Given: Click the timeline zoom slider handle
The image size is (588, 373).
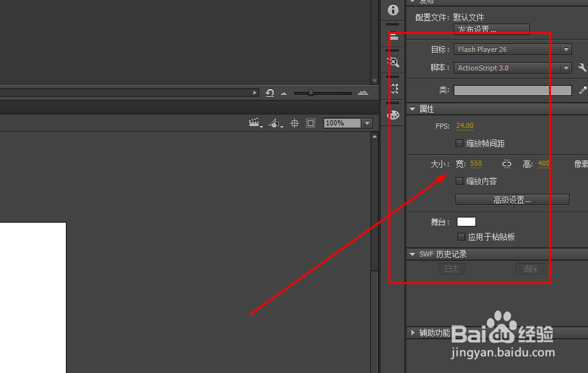Looking at the screenshot, I should (310, 93).
